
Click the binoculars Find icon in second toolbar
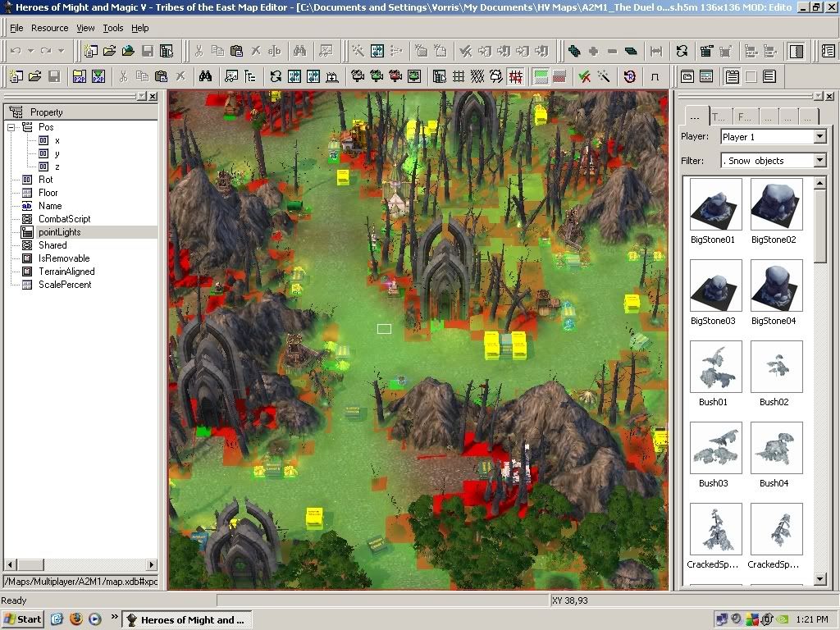pos(205,77)
